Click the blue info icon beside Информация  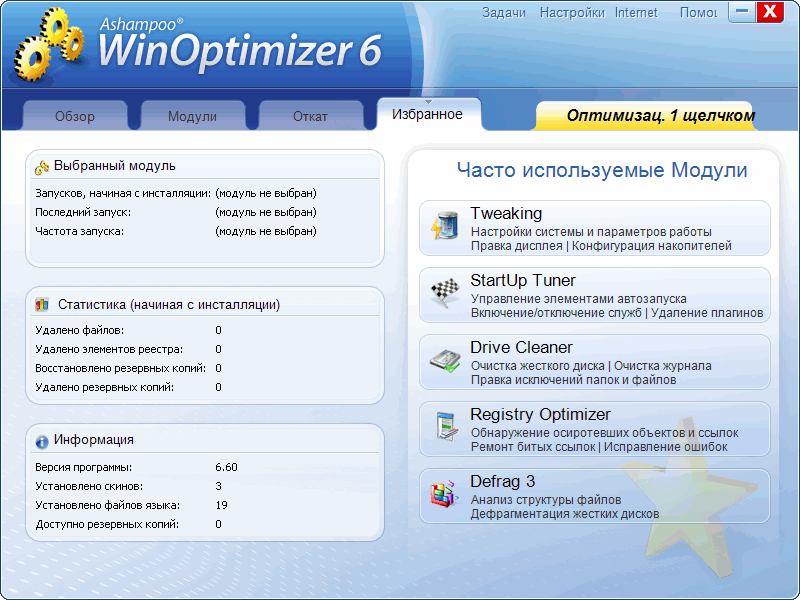click(x=42, y=441)
